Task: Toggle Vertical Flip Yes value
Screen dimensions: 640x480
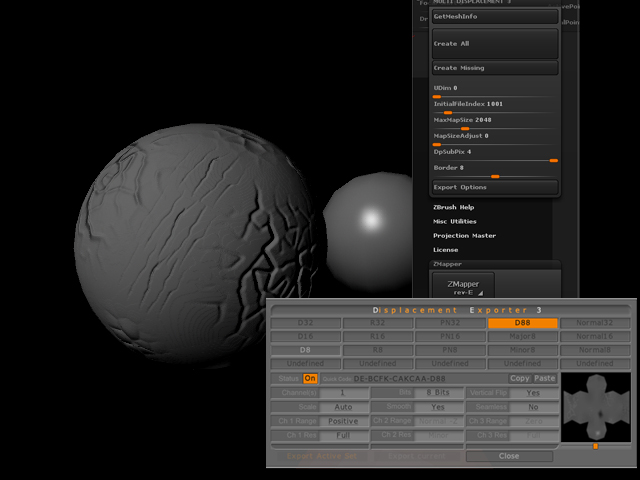Action: click(533, 393)
